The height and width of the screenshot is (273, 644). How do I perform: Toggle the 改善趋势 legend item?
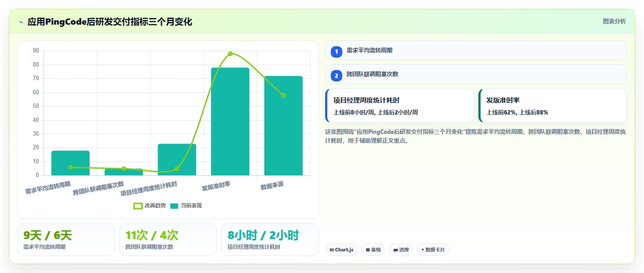pyautogui.click(x=150, y=206)
